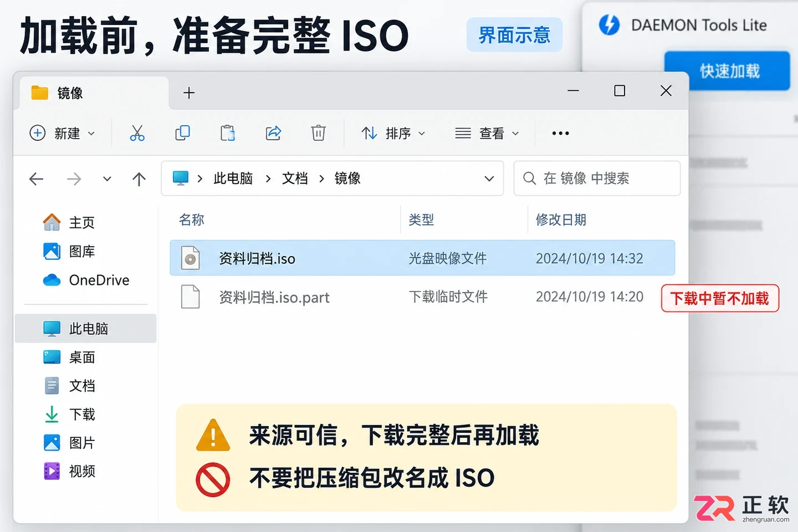Screen dimensions: 798x532
Task: Click the Cut scissors icon
Action: 137,133
